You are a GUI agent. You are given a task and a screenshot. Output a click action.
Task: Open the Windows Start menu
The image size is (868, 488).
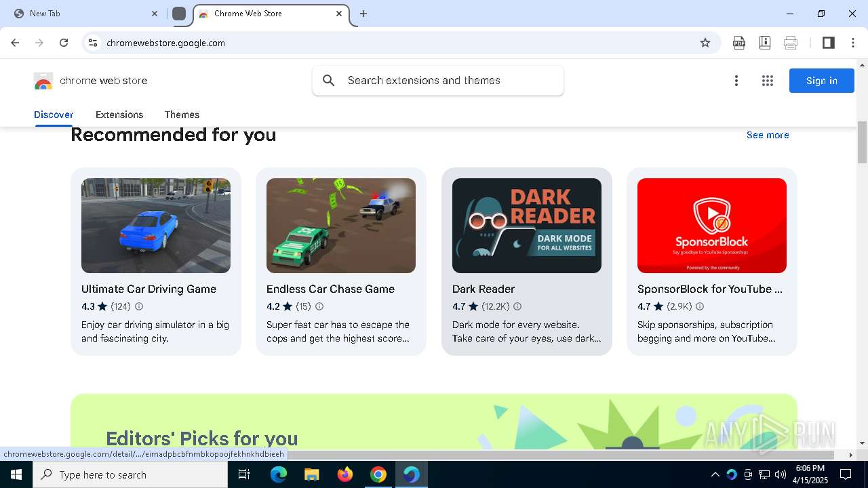[x=16, y=474]
